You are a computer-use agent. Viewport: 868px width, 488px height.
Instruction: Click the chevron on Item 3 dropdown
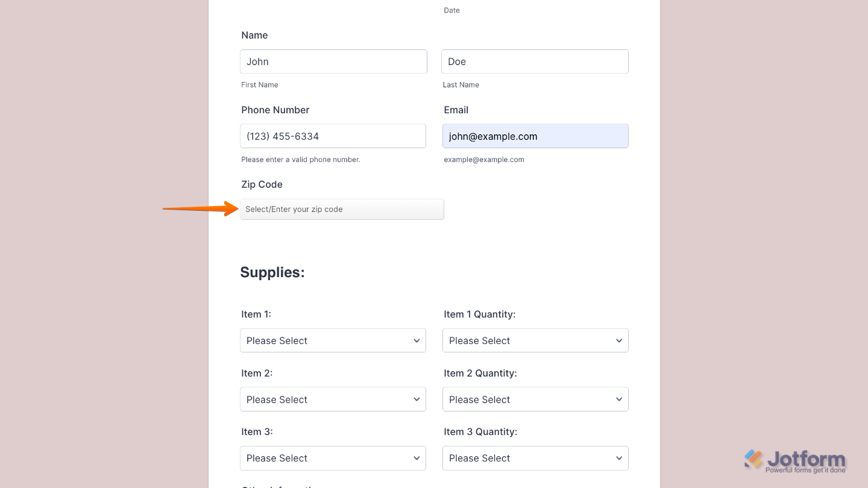tap(417, 458)
